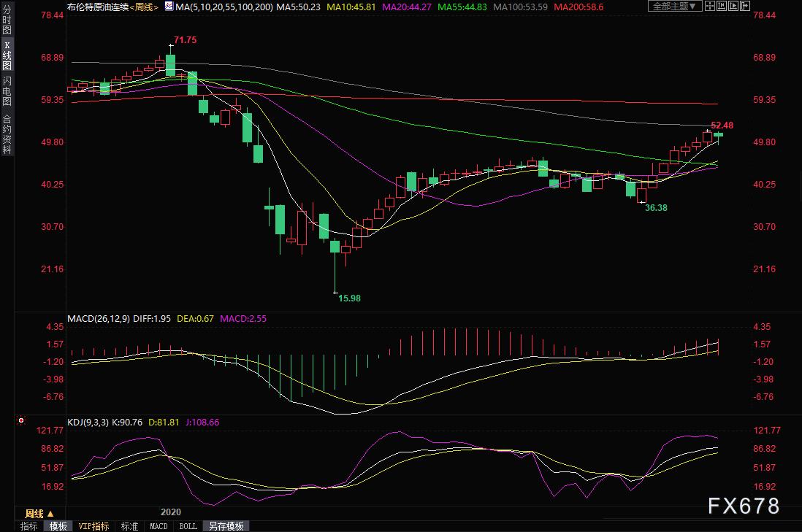Switch indicator to BOLL in bottom bar
Screen dimensions: 802x532
pyautogui.click(x=188, y=526)
